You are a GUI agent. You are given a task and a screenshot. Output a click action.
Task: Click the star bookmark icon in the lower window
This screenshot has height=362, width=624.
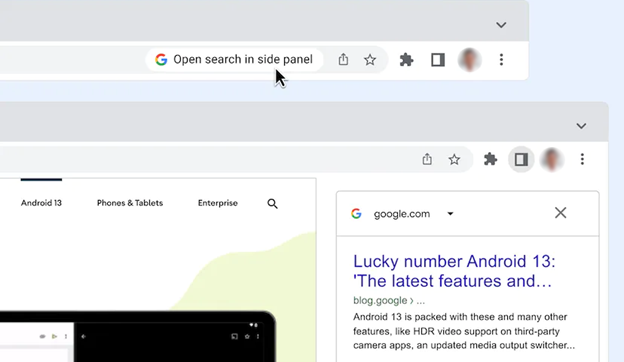coord(454,160)
